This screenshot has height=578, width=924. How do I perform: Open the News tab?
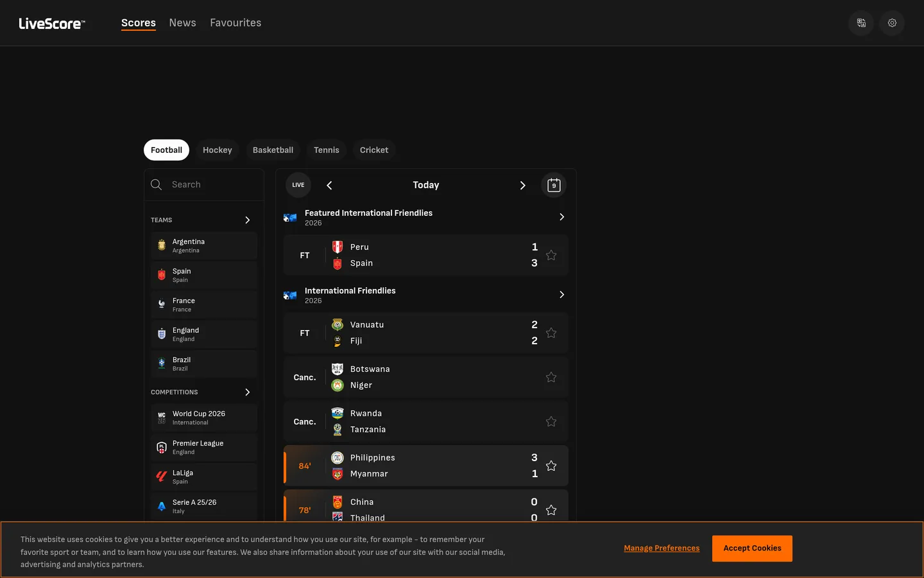point(183,23)
